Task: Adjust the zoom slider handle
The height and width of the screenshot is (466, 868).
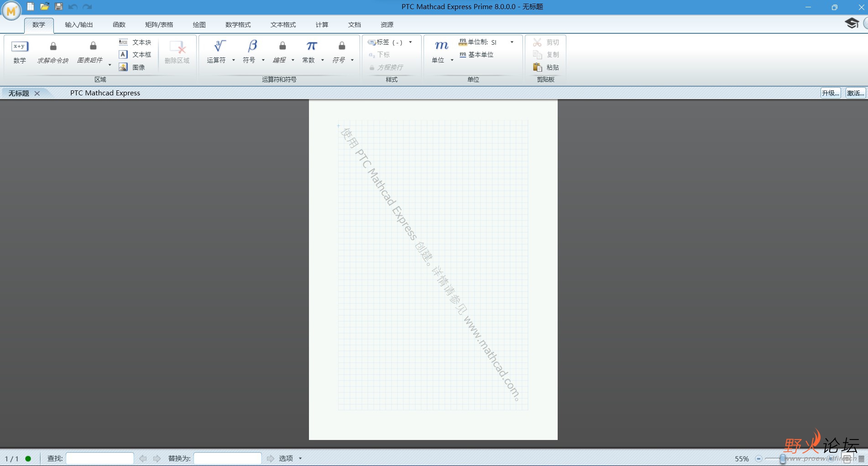Action: 783,459
